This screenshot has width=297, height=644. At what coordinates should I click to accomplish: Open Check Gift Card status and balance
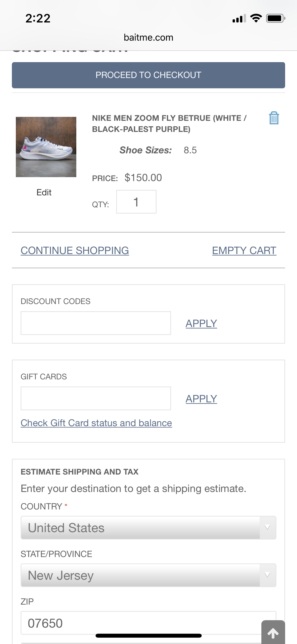(x=96, y=423)
